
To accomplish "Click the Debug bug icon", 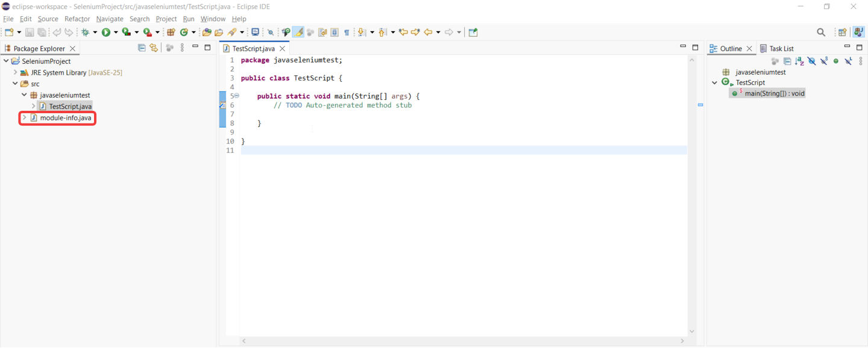I will [x=86, y=33].
